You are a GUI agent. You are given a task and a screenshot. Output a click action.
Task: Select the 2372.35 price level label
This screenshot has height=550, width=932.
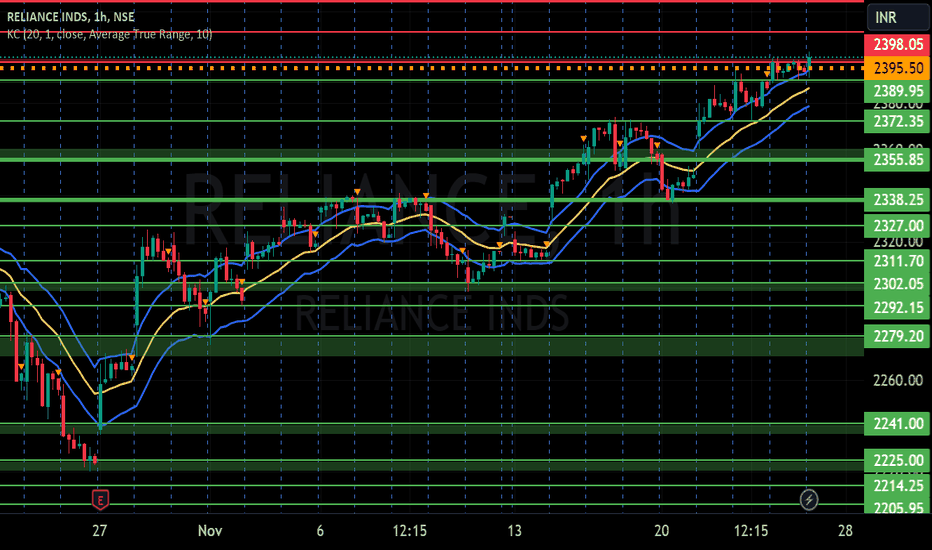coord(898,121)
